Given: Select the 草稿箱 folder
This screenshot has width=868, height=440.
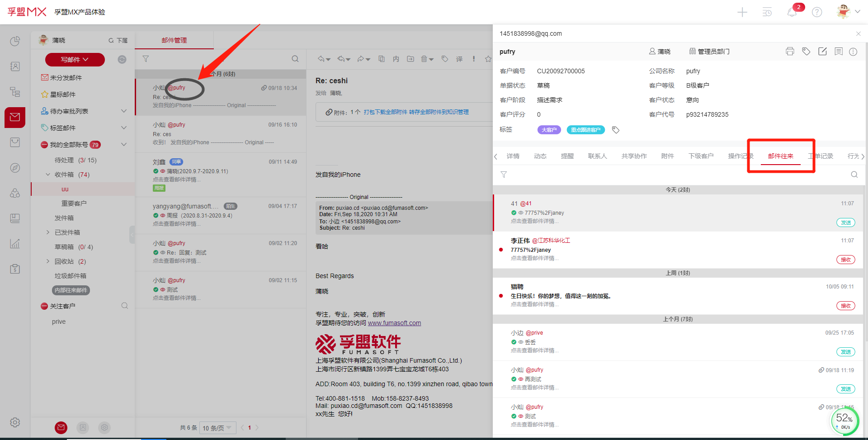Looking at the screenshot, I should click(64, 247).
